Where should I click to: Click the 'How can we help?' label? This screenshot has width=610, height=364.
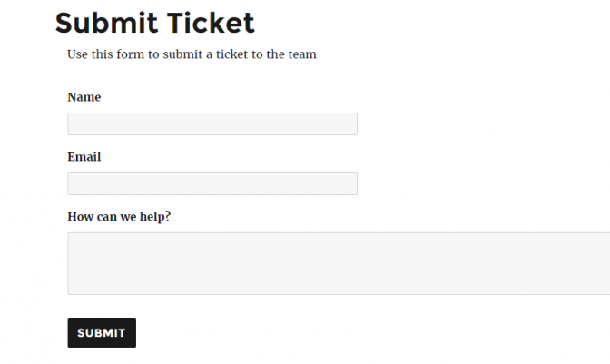pos(119,217)
